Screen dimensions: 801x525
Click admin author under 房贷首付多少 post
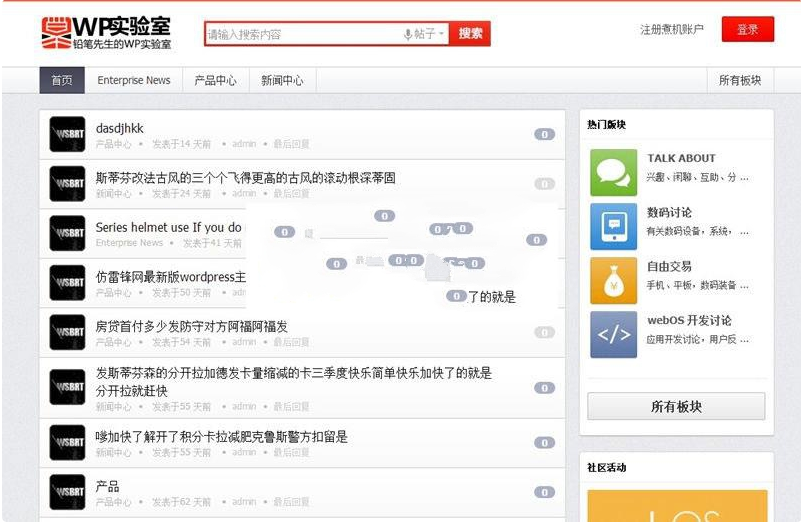coord(244,342)
